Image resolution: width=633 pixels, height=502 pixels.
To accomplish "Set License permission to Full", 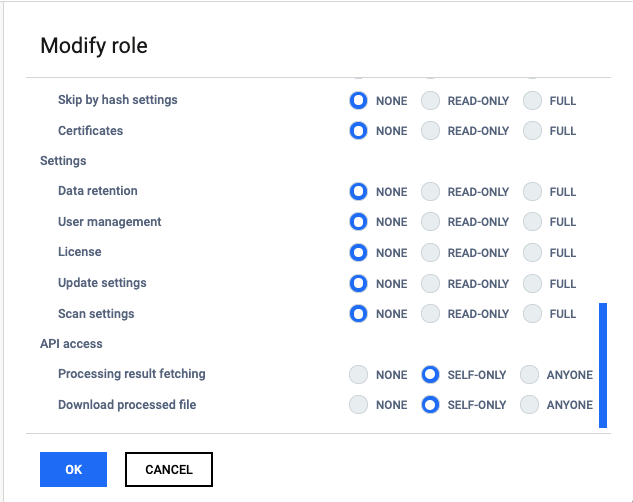I will point(532,253).
